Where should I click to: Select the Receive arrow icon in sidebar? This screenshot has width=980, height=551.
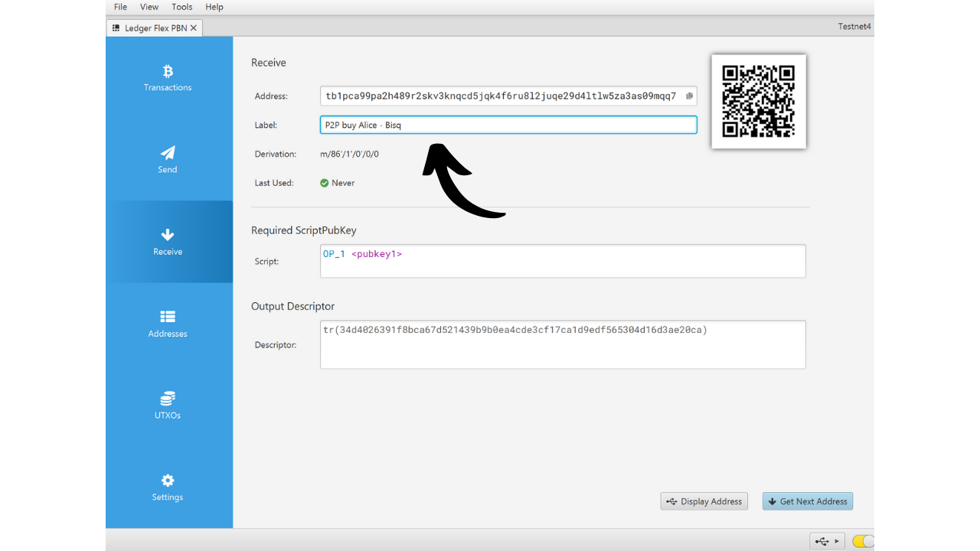168,235
